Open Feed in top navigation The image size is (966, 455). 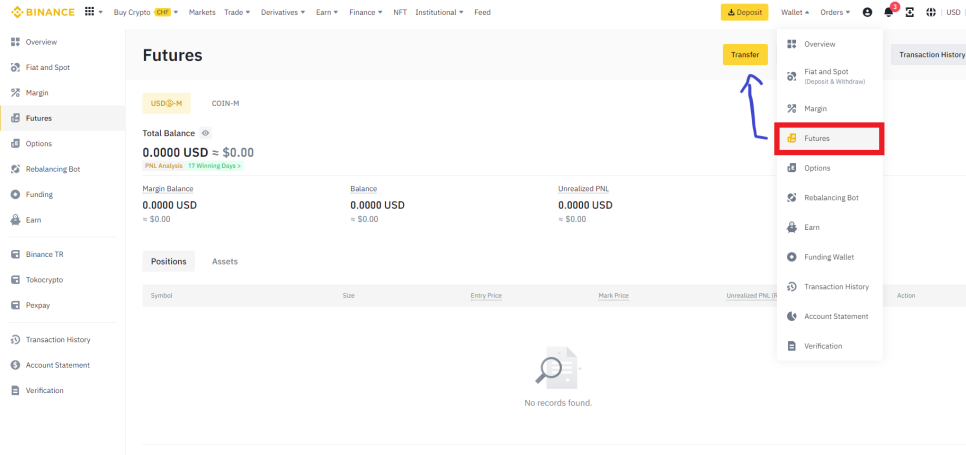tap(482, 12)
